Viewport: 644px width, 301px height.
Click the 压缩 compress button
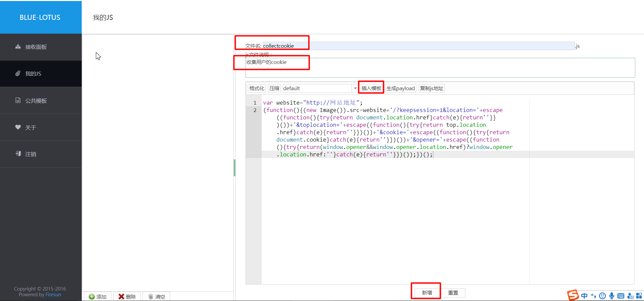pyautogui.click(x=274, y=88)
